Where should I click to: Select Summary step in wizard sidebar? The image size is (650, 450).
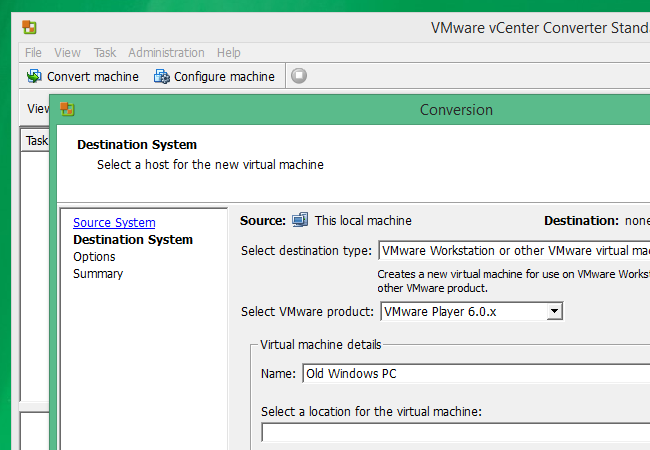[98, 274]
